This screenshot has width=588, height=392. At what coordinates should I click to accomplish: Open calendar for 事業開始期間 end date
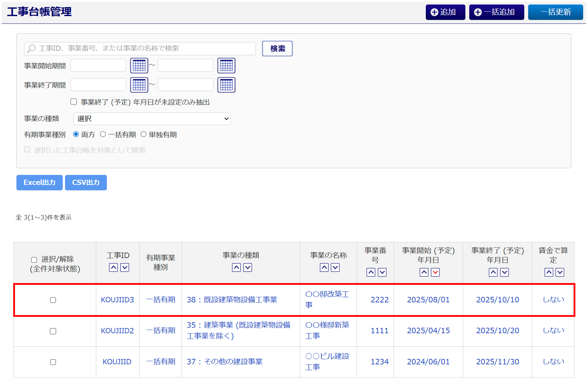[226, 65]
